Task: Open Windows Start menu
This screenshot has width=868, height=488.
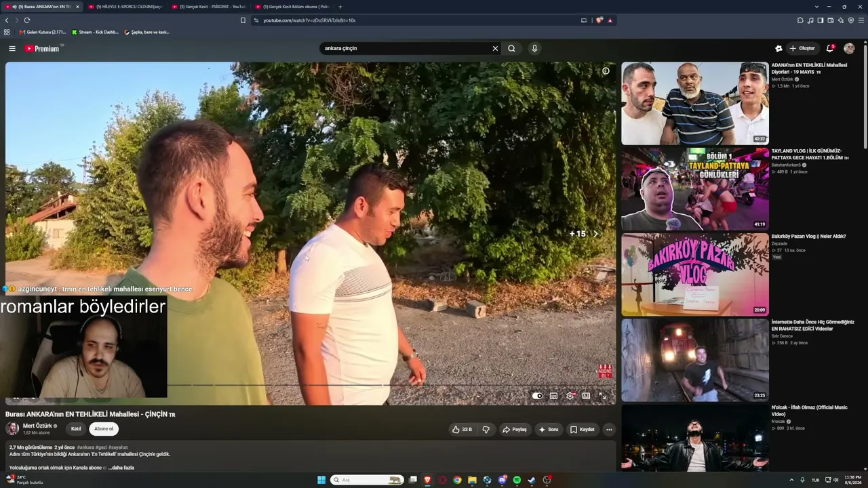Action: (x=321, y=480)
